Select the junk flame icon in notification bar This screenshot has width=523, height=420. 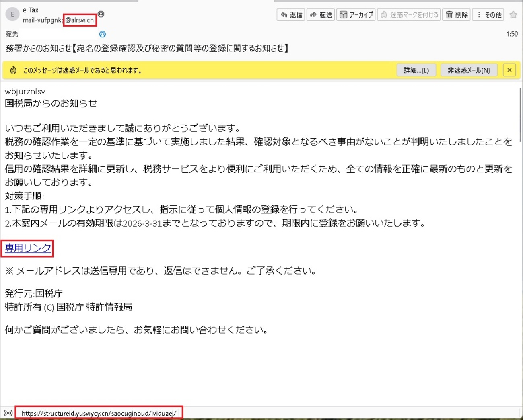13,70
